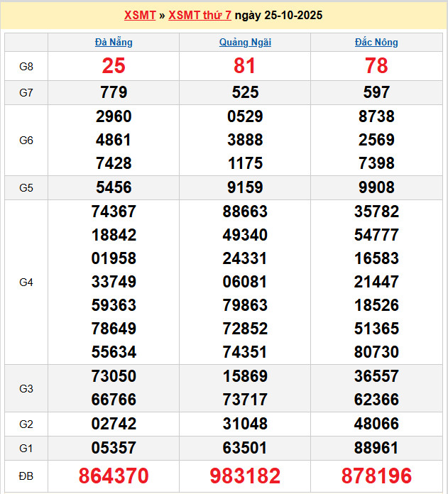Select G7 number 779 in Đà Nẵng

tap(114, 92)
